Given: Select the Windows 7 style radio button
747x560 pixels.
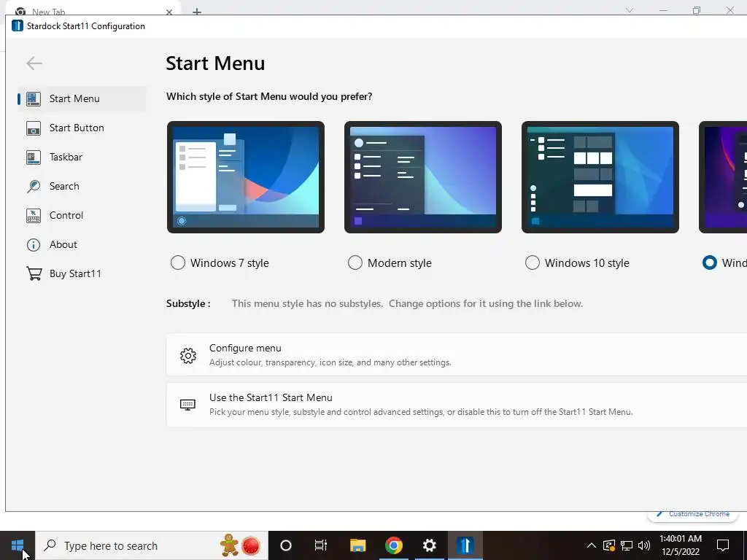Looking at the screenshot, I should point(178,262).
